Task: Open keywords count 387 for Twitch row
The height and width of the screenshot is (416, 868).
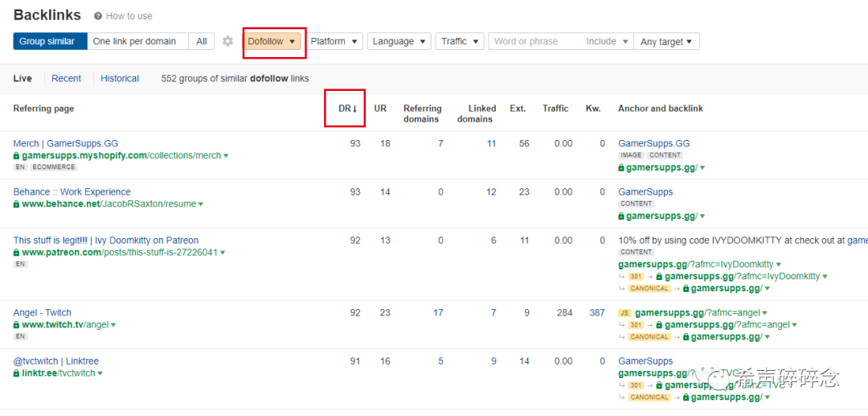Action: [597, 312]
